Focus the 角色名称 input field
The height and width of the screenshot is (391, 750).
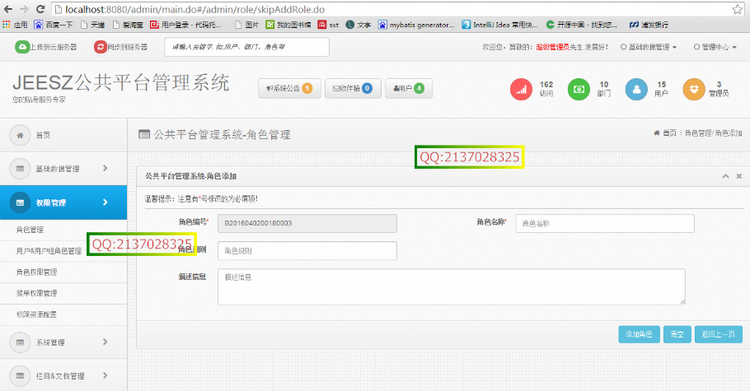pyautogui.click(x=605, y=223)
